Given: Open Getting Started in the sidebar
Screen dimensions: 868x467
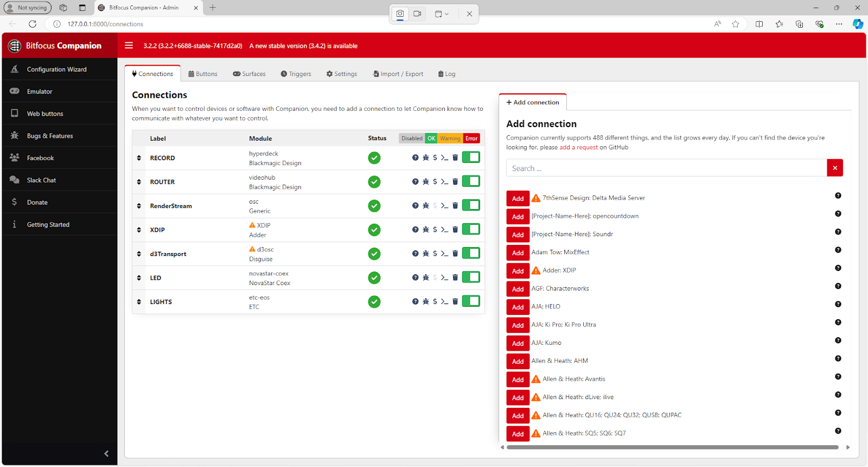Looking at the screenshot, I should tap(60, 224).
